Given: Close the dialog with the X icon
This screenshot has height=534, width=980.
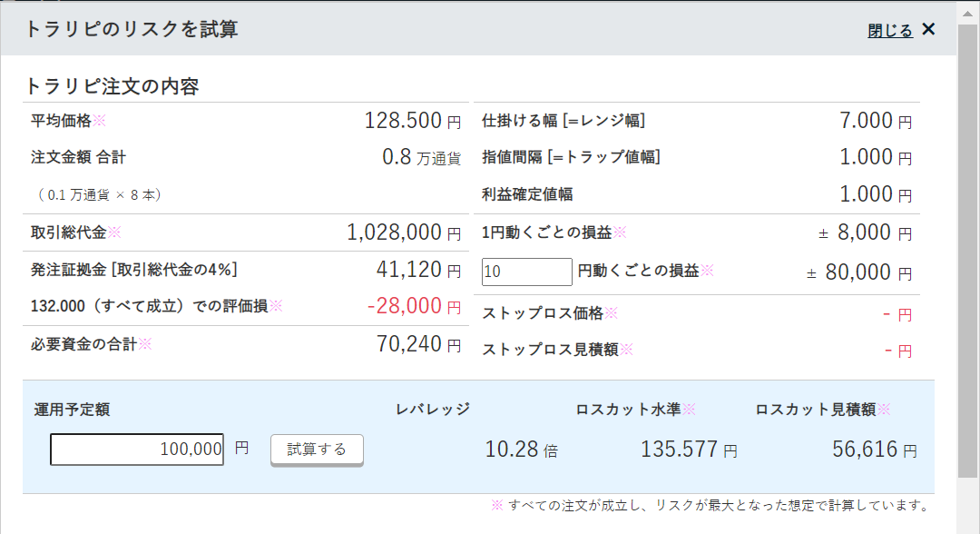Looking at the screenshot, I should [x=929, y=29].
